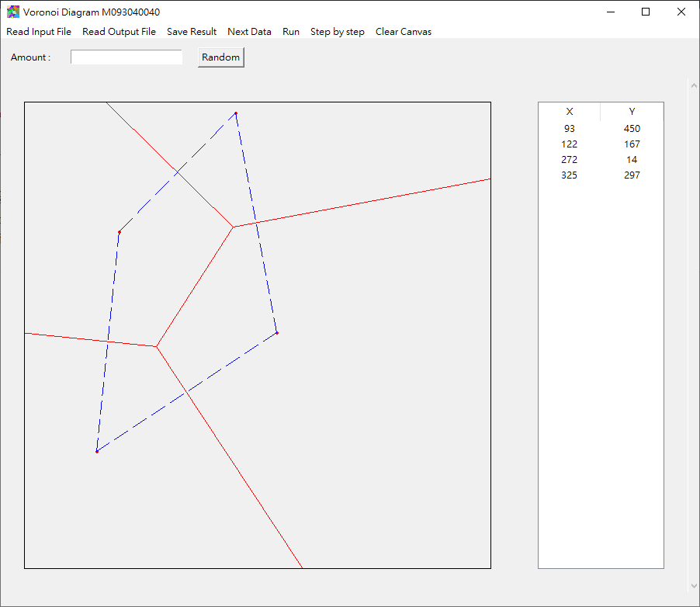Select the X value 93

[569, 129]
